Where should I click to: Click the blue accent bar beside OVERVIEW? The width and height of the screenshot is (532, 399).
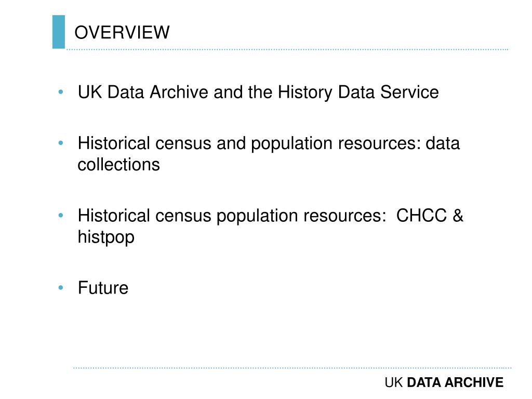[59, 32]
